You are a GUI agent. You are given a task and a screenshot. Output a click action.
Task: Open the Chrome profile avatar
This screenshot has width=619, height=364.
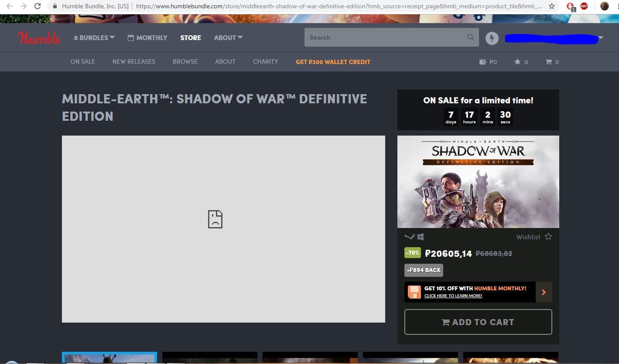[x=604, y=6]
